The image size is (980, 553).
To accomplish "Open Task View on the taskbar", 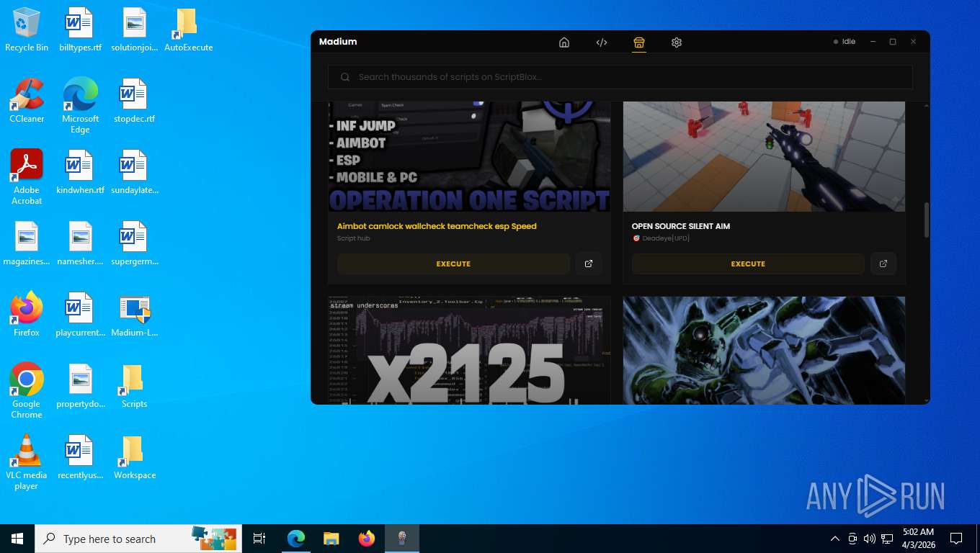I will tap(259, 539).
